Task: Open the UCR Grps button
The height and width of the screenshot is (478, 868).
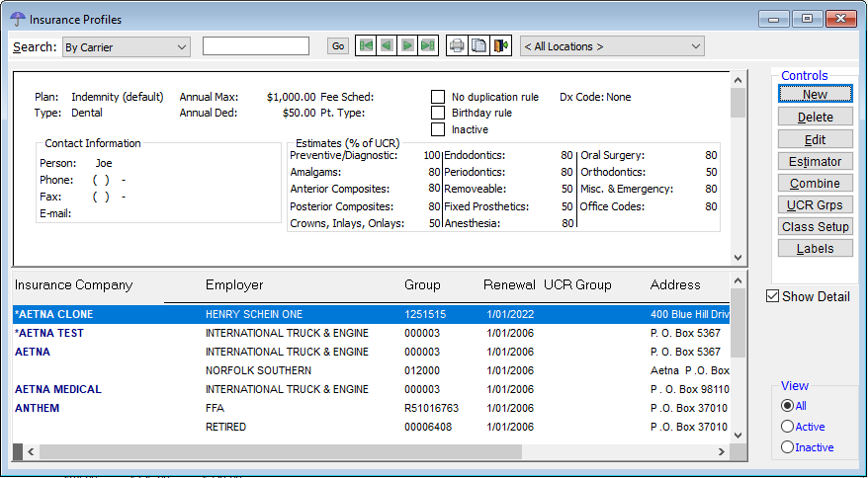Action: tap(815, 205)
